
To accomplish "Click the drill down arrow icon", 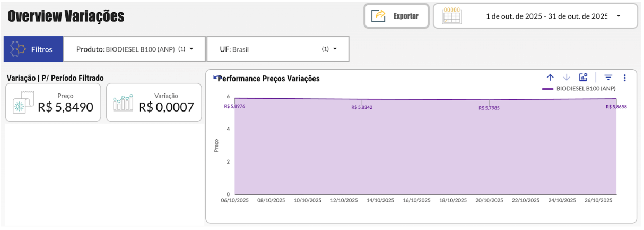I will coord(567,78).
